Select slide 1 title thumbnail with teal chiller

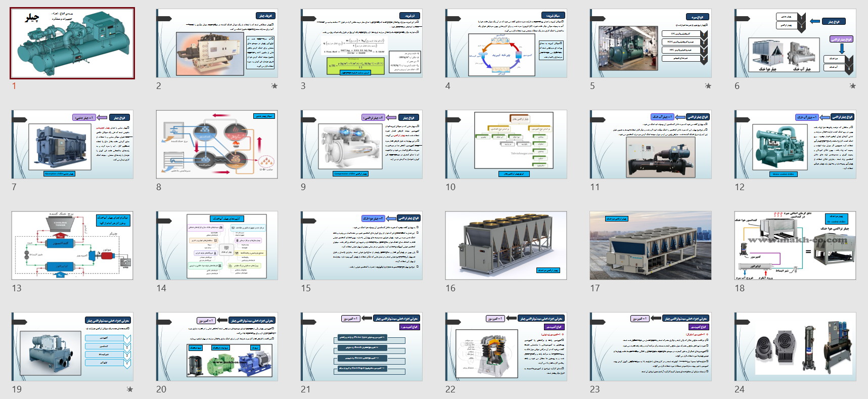[72, 43]
